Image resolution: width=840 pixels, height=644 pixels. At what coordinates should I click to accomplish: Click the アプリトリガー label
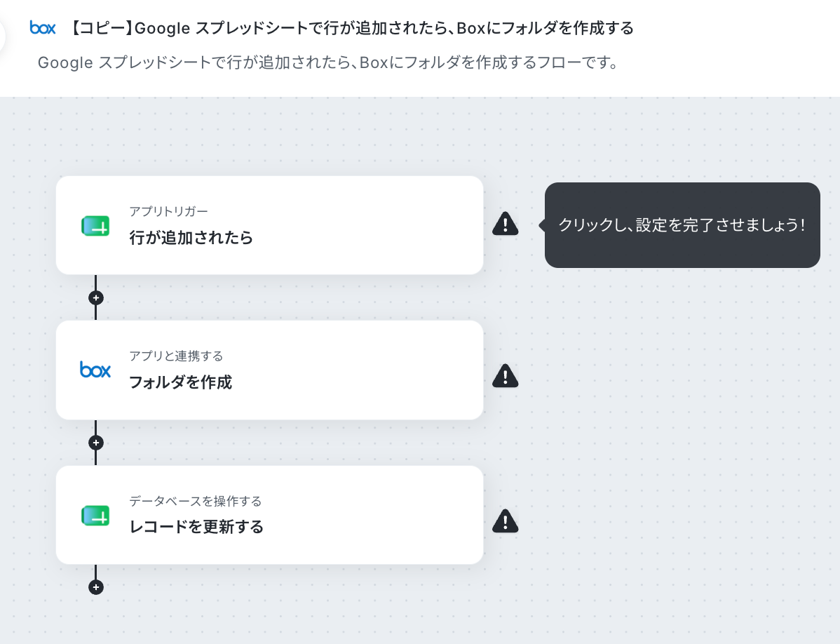[168, 211]
